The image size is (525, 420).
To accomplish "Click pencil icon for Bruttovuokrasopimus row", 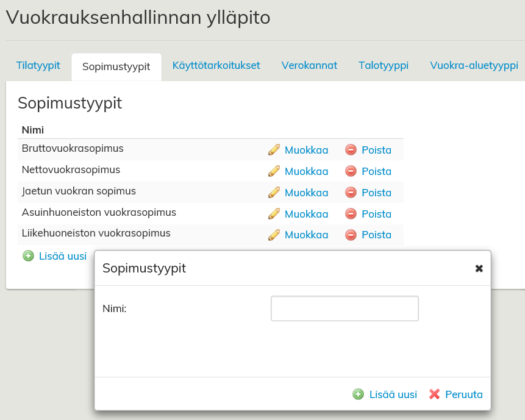I will [x=274, y=150].
